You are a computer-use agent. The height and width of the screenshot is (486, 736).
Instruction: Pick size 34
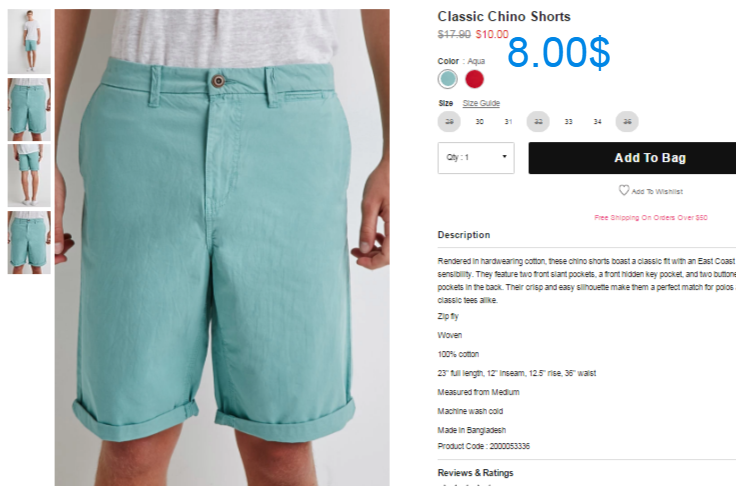[598, 122]
